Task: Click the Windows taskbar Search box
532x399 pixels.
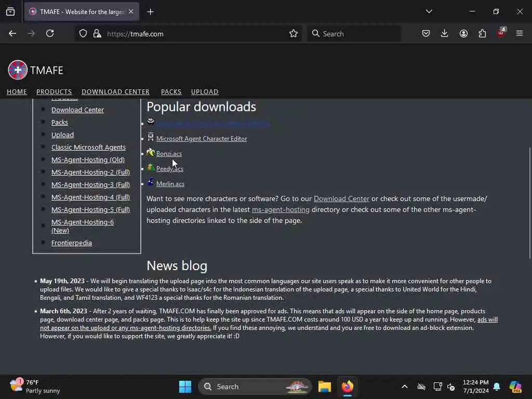Action: coord(255,387)
